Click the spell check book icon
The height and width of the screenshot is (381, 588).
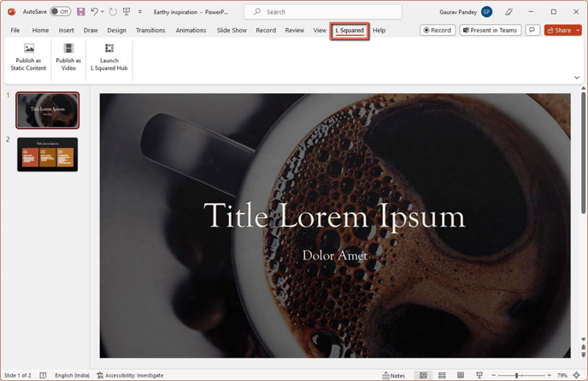tap(43, 375)
